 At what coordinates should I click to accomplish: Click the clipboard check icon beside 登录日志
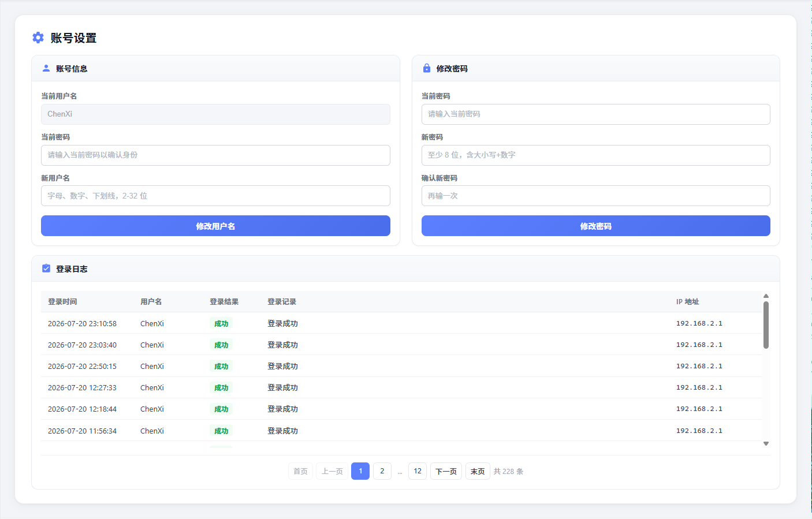click(x=46, y=268)
